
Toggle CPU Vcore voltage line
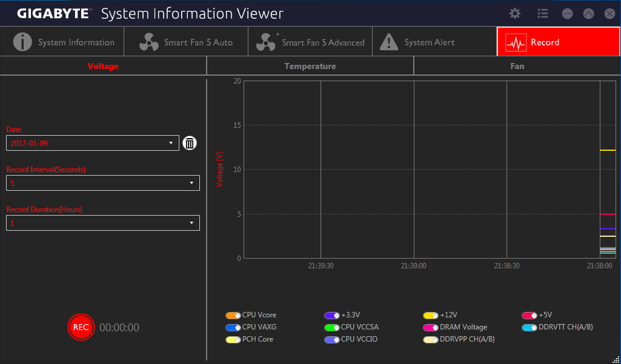pos(233,316)
